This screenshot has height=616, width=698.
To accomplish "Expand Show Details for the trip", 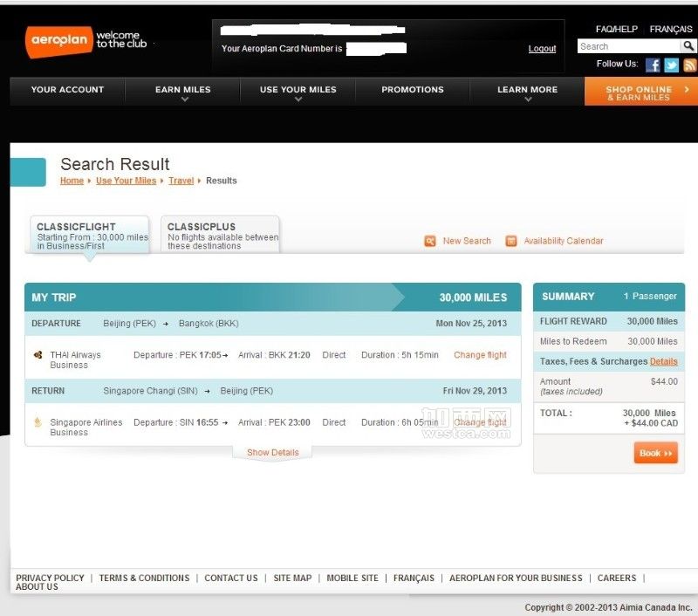I will (x=273, y=452).
